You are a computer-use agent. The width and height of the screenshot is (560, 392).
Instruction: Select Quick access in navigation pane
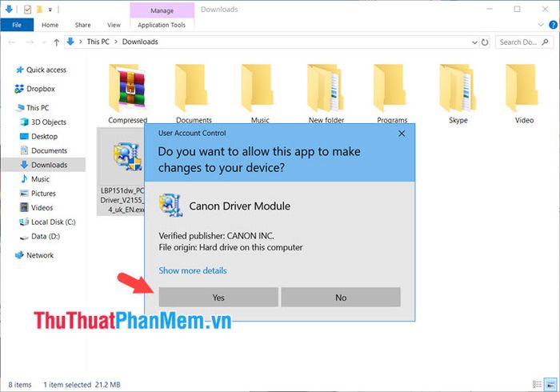[x=46, y=70]
